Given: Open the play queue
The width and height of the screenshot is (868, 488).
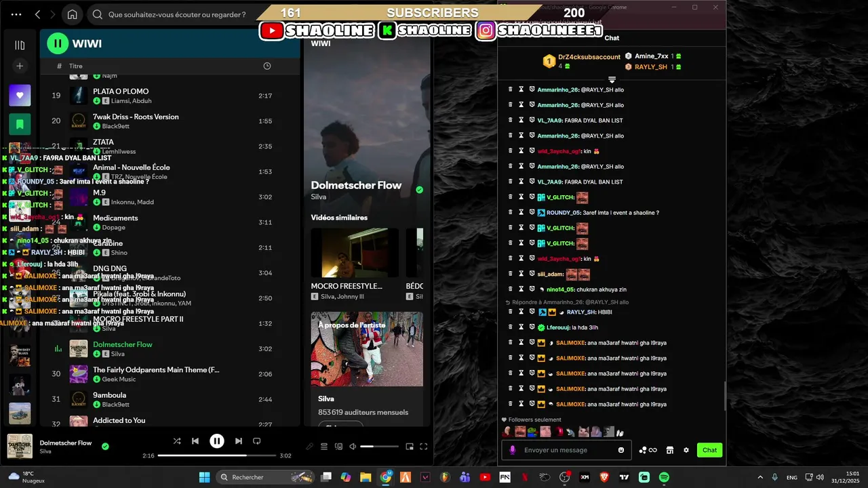Looking at the screenshot, I should coord(323,447).
